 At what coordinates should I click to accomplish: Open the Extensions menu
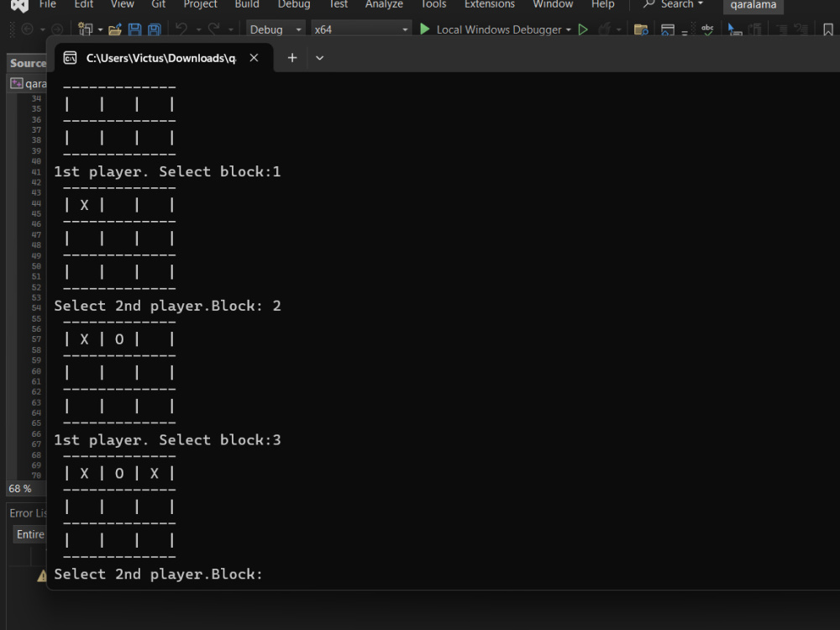click(x=489, y=5)
